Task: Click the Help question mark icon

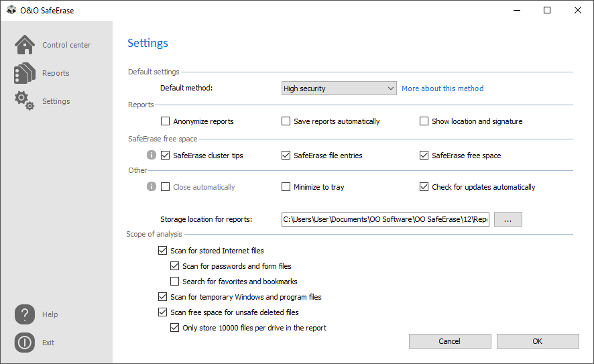Action: [25, 314]
